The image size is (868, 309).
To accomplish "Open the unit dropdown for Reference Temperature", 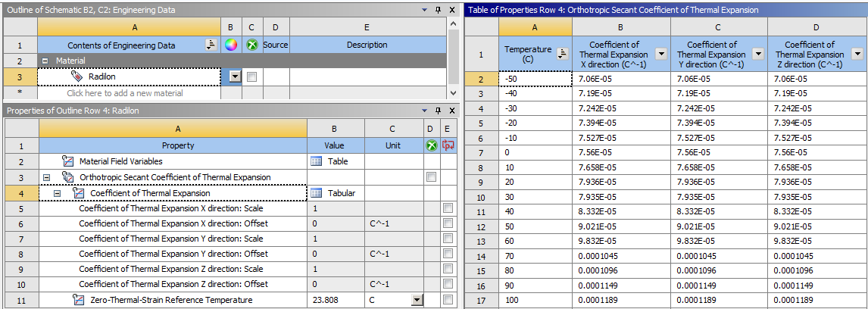I will pyautogui.click(x=416, y=300).
